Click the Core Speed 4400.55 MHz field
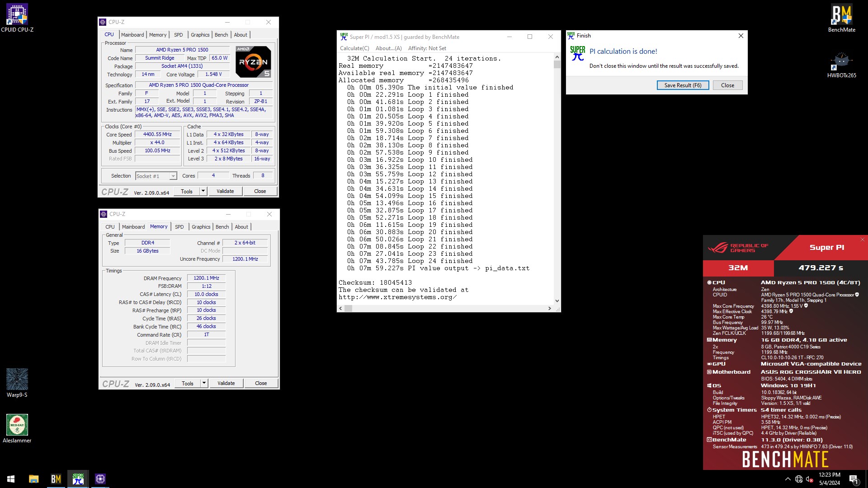The image size is (868, 488). [x=157, y=135]
